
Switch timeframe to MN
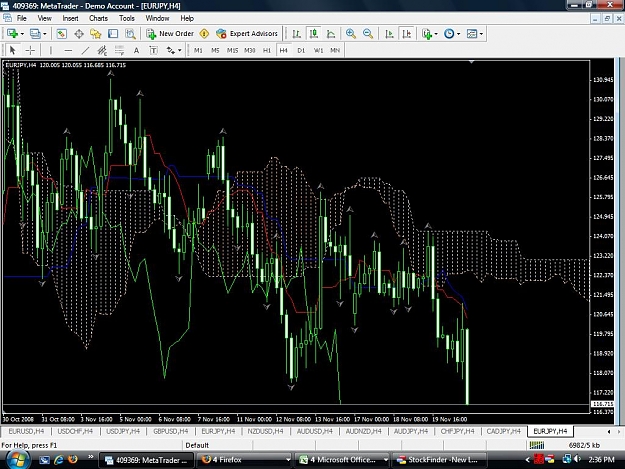coord(335,50)
